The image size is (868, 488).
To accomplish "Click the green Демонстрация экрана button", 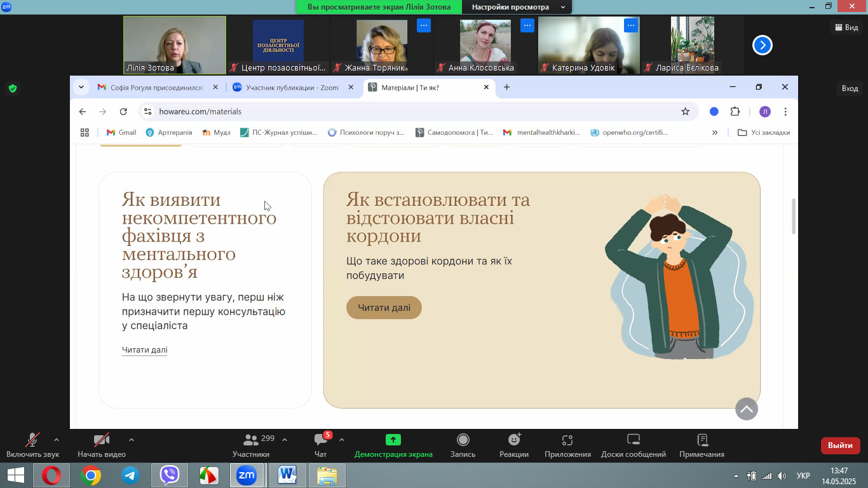I will pyautogui.click(x=393, y=445).
